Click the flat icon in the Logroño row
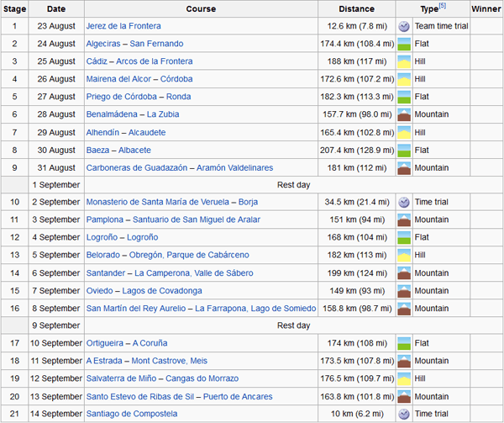The width and height of the screenshot is (504, 423). click(404, 237)
